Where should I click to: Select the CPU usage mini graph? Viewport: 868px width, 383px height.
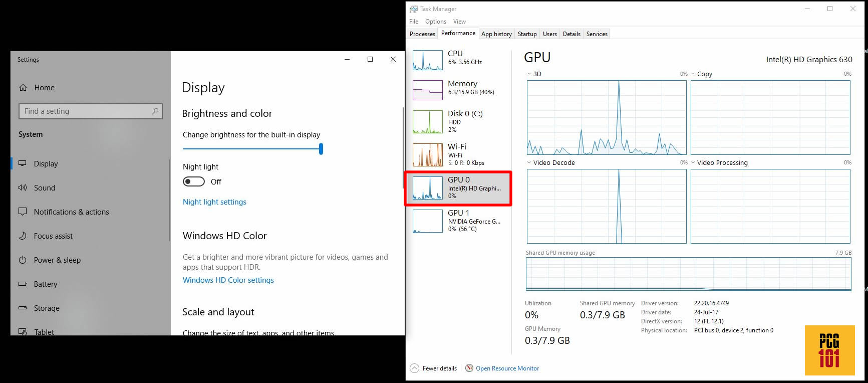pos(428,60)
